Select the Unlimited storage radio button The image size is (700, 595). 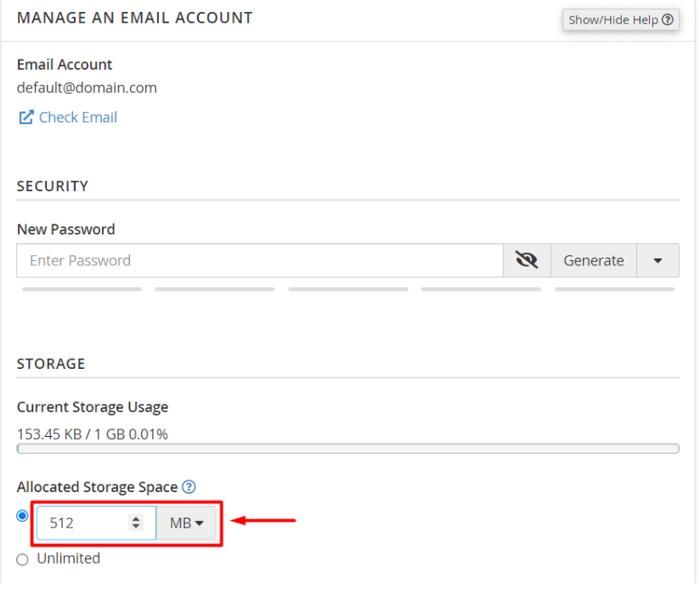22,559
